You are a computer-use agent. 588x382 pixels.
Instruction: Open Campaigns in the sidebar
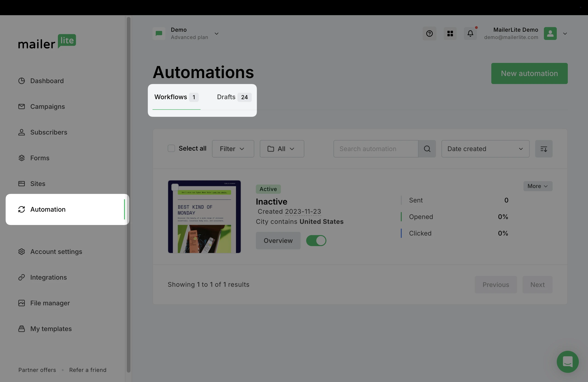(x=48, y=107)
